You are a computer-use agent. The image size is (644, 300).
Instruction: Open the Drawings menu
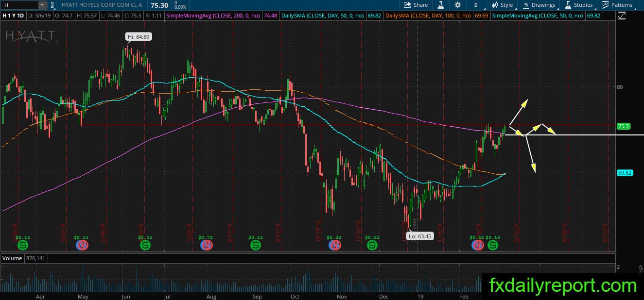click(x=539, y=5)
